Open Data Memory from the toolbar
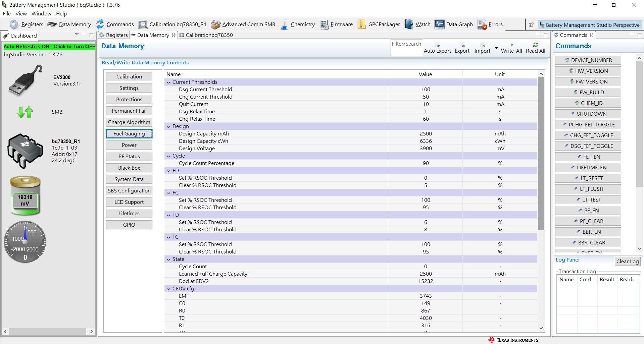The height and width of the screenshot is (344, 644). 69,24
